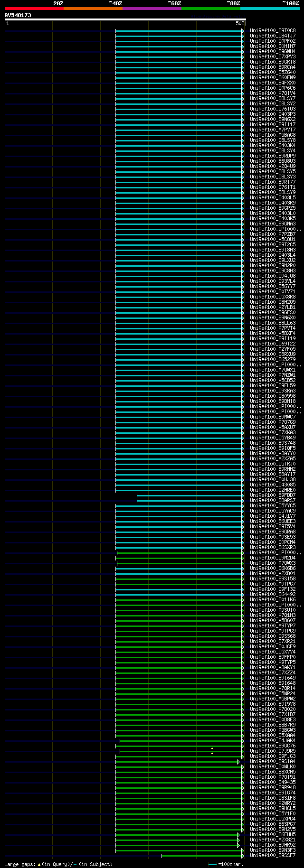
Task: Click the yellow gap marker on UniRef100_B9GC76 row
Action: pos(212,748)
